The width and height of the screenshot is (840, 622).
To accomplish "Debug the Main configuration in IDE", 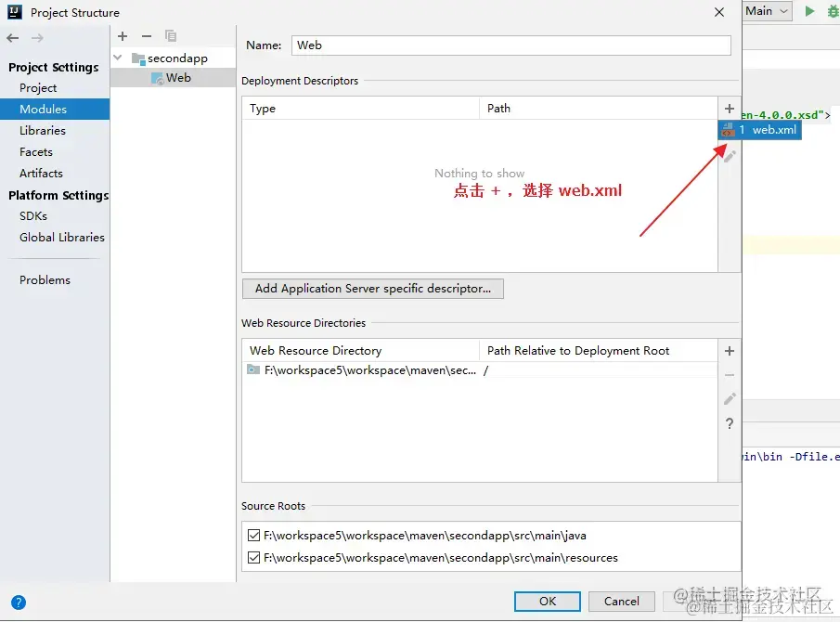I will point(833,11).
